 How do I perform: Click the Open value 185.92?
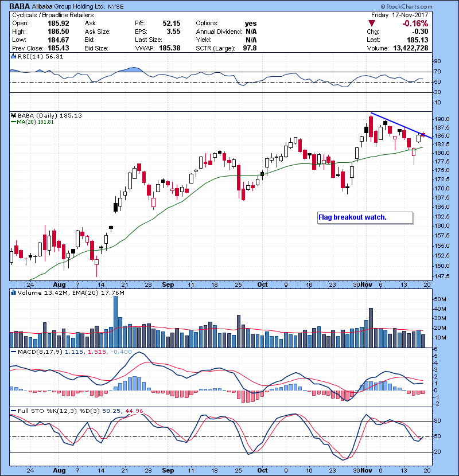[59, 24]
